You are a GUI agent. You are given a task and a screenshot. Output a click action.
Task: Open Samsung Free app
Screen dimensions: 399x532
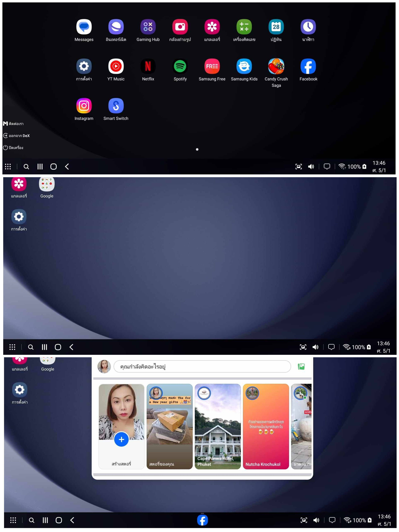tap(212, 66)
